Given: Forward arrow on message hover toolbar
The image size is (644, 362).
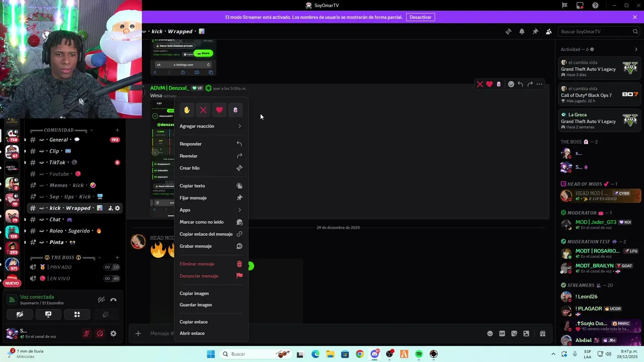Looking at the screenshot, I should [x=530, y=84].
